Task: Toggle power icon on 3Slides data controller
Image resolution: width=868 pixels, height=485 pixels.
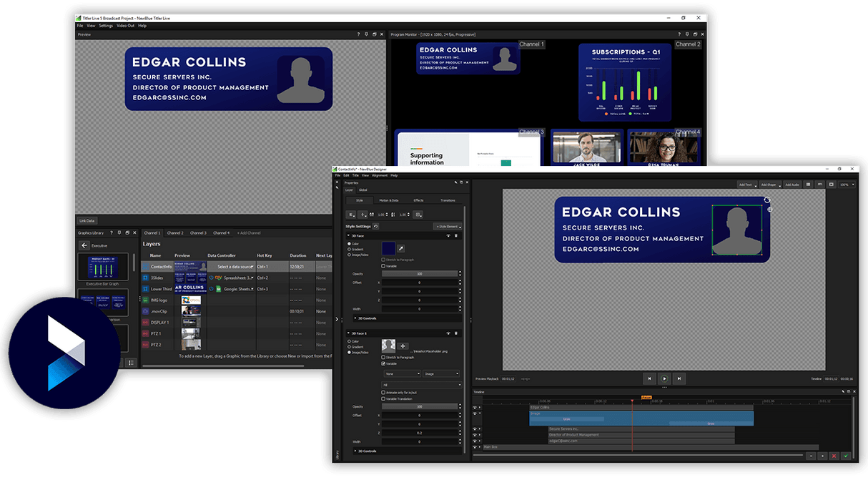Action: (x=211, y=278)
